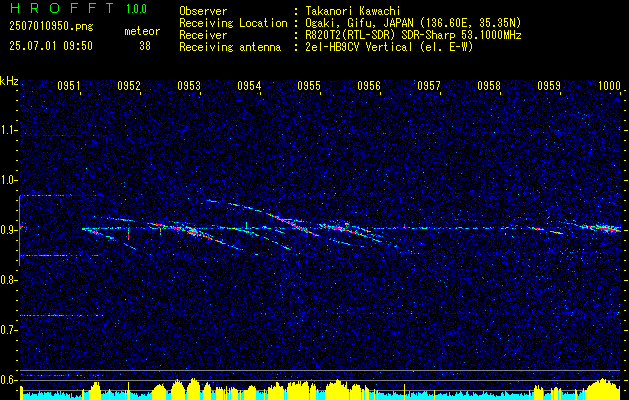Click the 1.0 kHz axis label
Viewport: 629px width, 400px height.
point(9,181)
